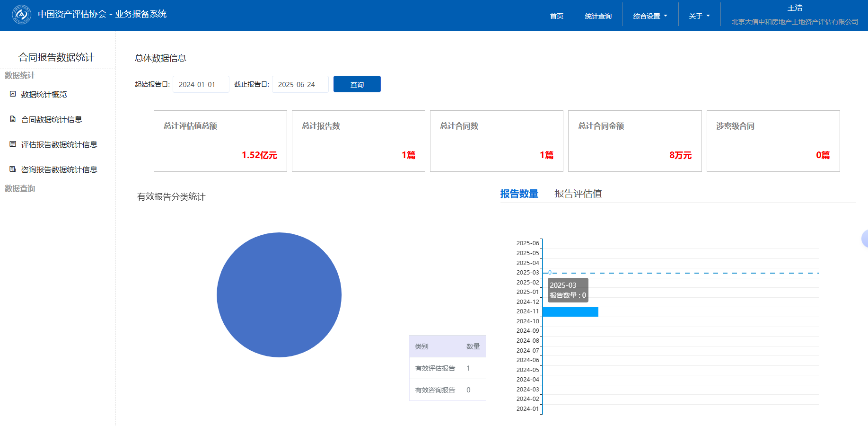Screen dimensions: 868x426
Task: Click the 数据统计概览 sidebar icon
Action: pos(13,94)
